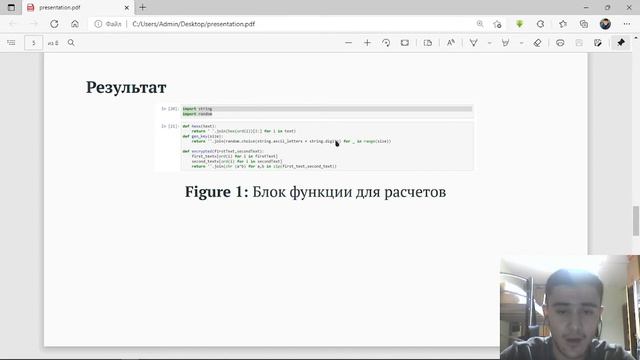Switch the PDF page view layout
The width and height of the screenshot is (640, 360).
tap(428, 42)
